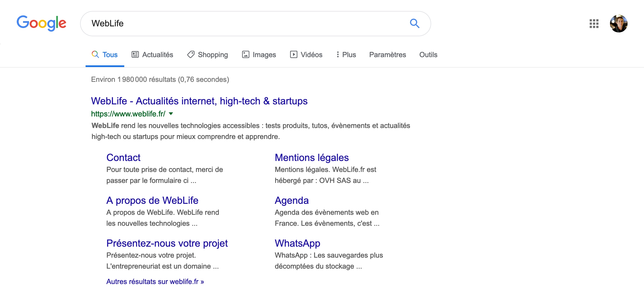Open the Plus more menu

pyautogui.click(x=346, y=55)
